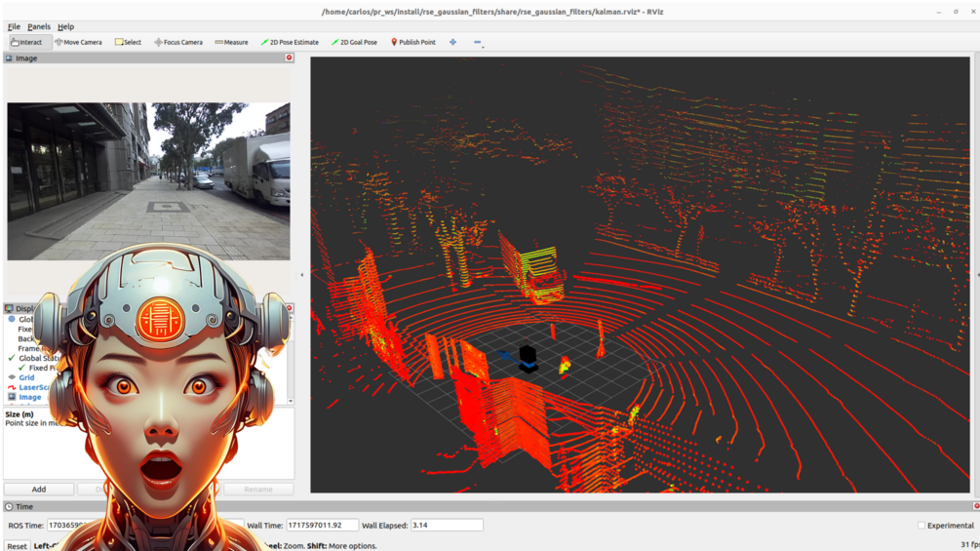Click the Fixed Frame status checkmark
This screenshot has width=980, height=551.
click(21, 368)
